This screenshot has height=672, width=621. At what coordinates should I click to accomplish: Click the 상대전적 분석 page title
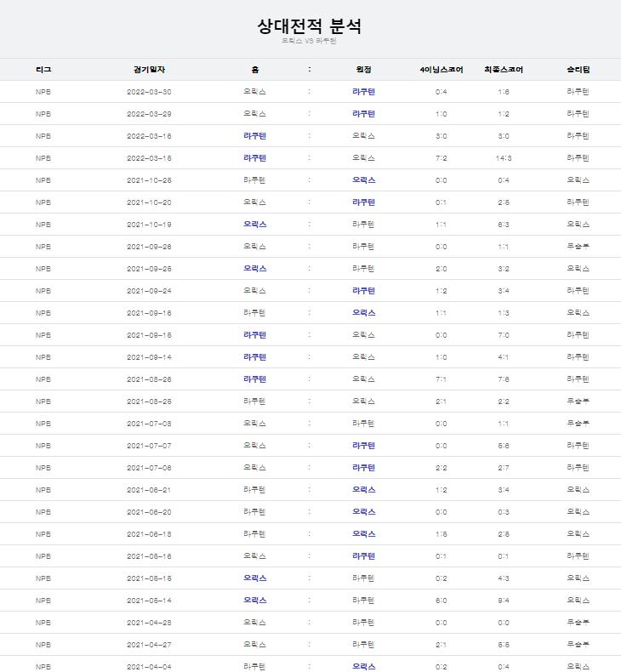tap(309, 26)
